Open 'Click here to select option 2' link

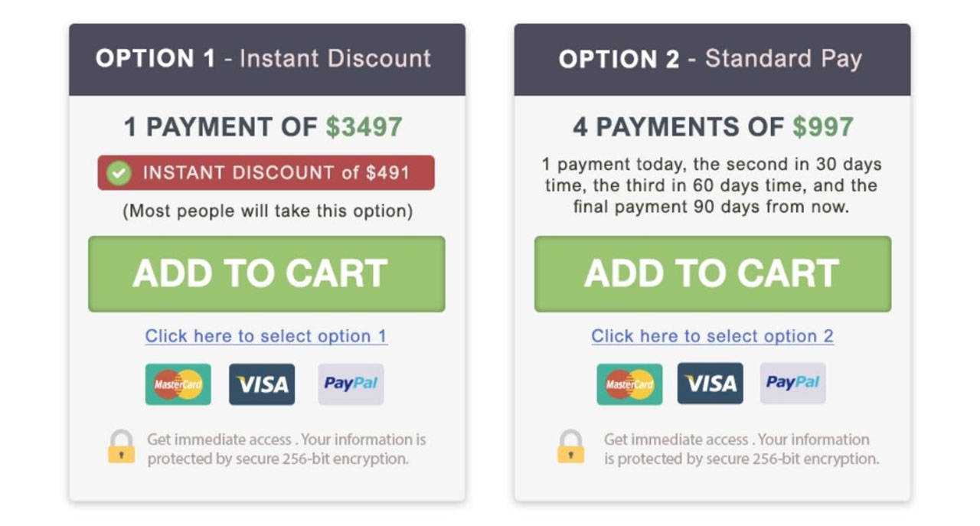[x=713, y=336]
